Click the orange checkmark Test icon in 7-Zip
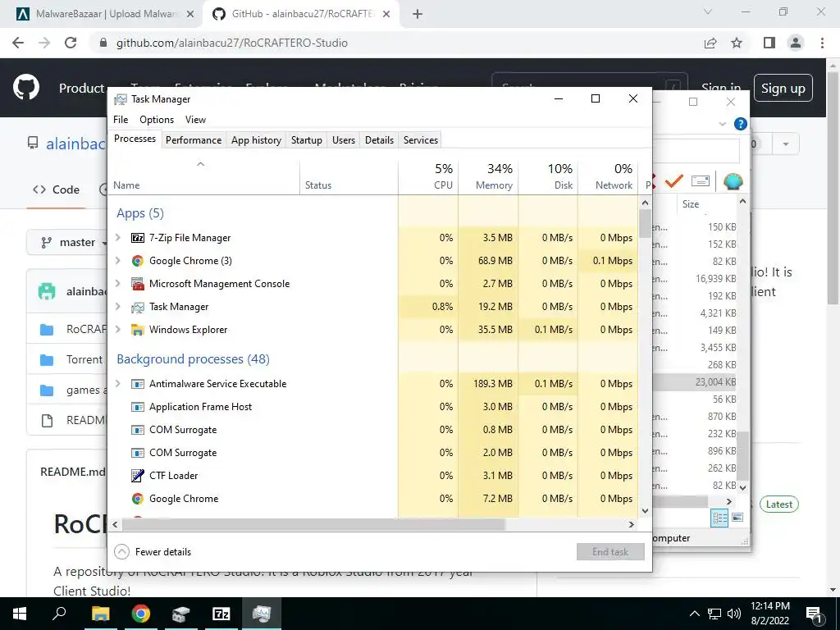Screen dimensions: 840x630 point(674,181)
